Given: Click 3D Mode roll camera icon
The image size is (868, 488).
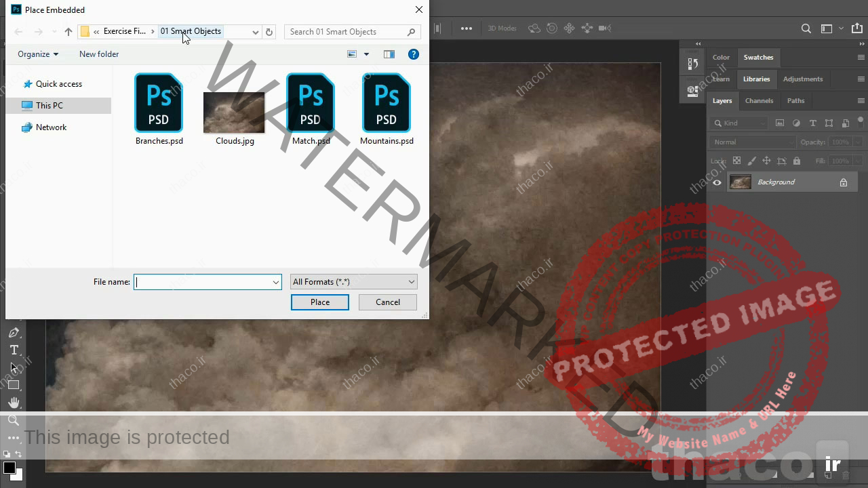Looking at the screenshot, I should tap(552, 28).
